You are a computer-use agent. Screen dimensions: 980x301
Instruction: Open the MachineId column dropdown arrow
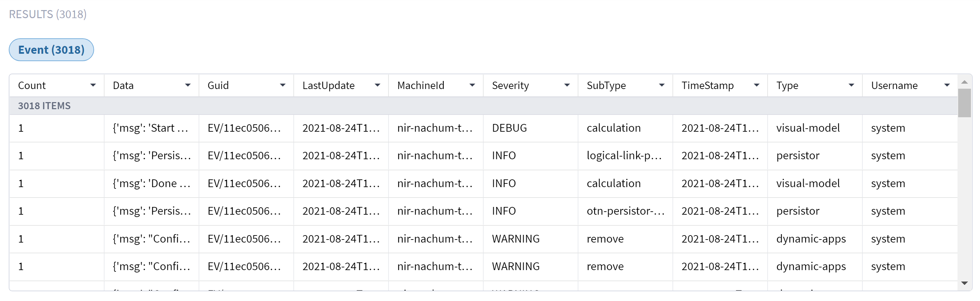(x=472, y=86)
